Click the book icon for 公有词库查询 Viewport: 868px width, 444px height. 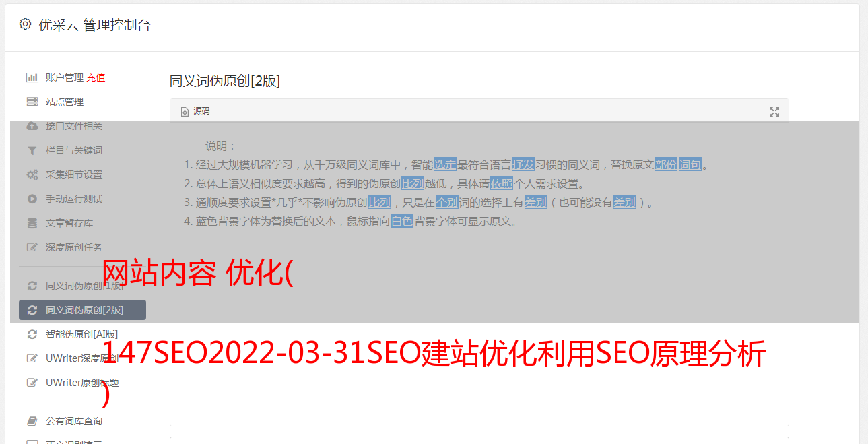(x=32, y=421)
